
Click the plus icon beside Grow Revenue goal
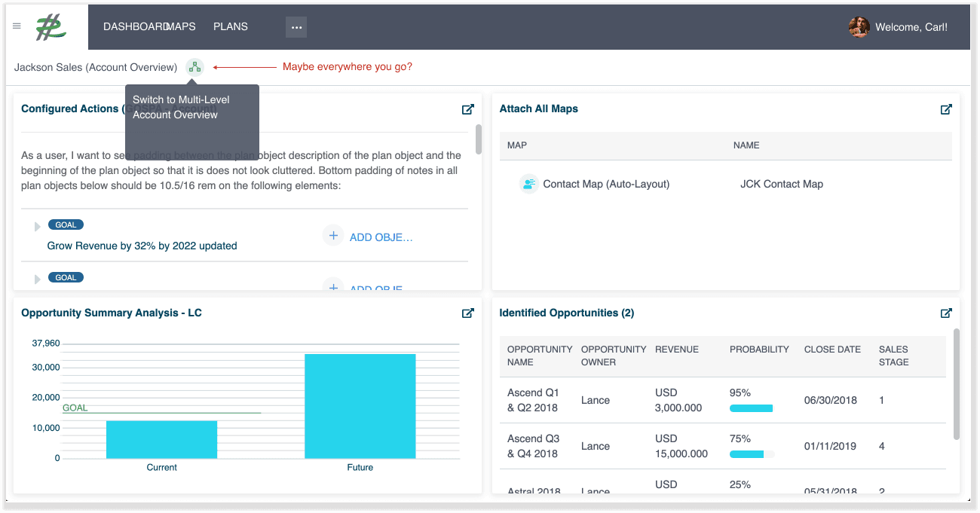pos(333,236)
